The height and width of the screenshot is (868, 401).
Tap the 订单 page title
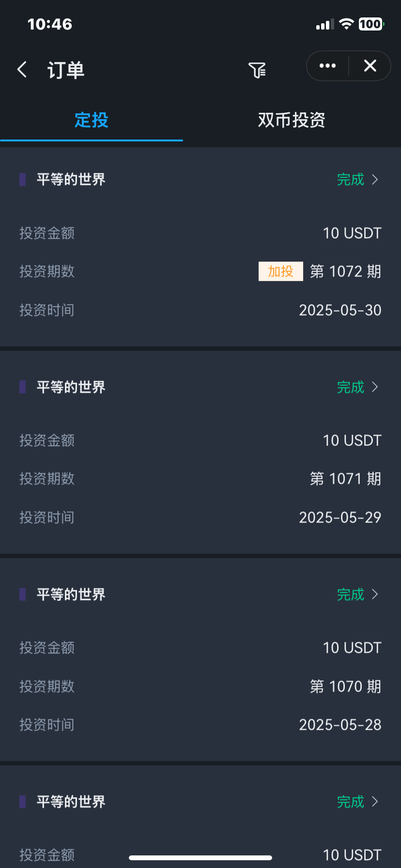(x=66, y=70)
